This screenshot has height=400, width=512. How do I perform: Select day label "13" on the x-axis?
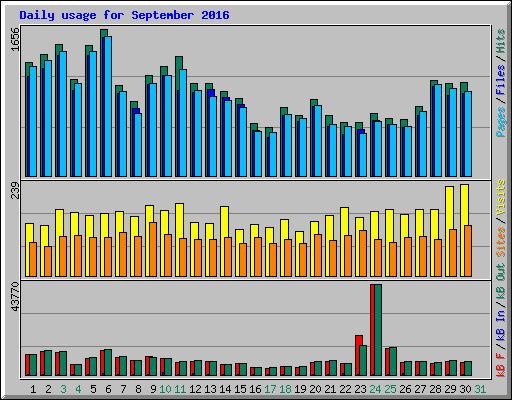pos(210,389)
